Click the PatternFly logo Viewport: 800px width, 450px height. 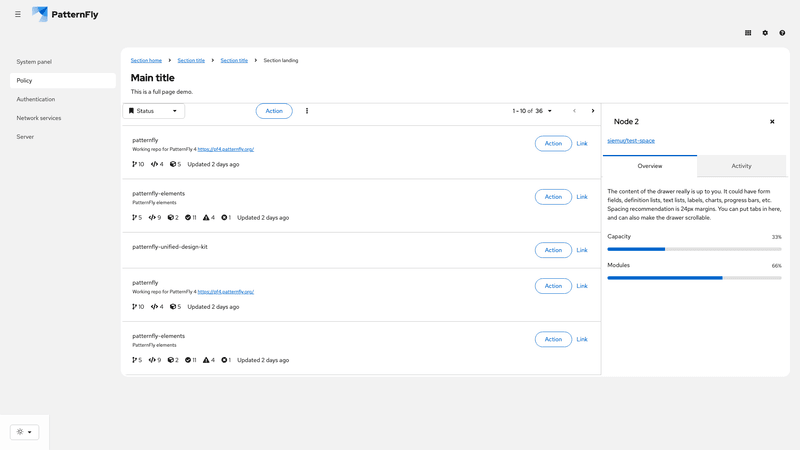pos(65,14)
